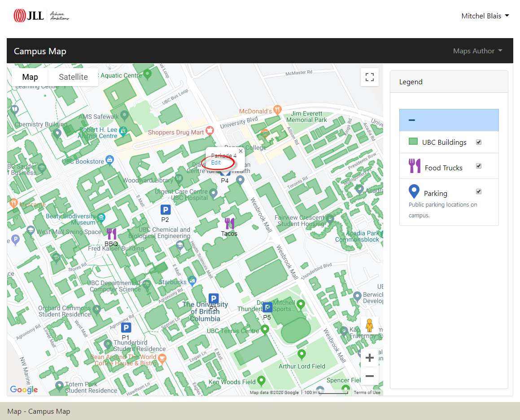
Task: Click the AMS Safewalk pin
Action: 124,115
